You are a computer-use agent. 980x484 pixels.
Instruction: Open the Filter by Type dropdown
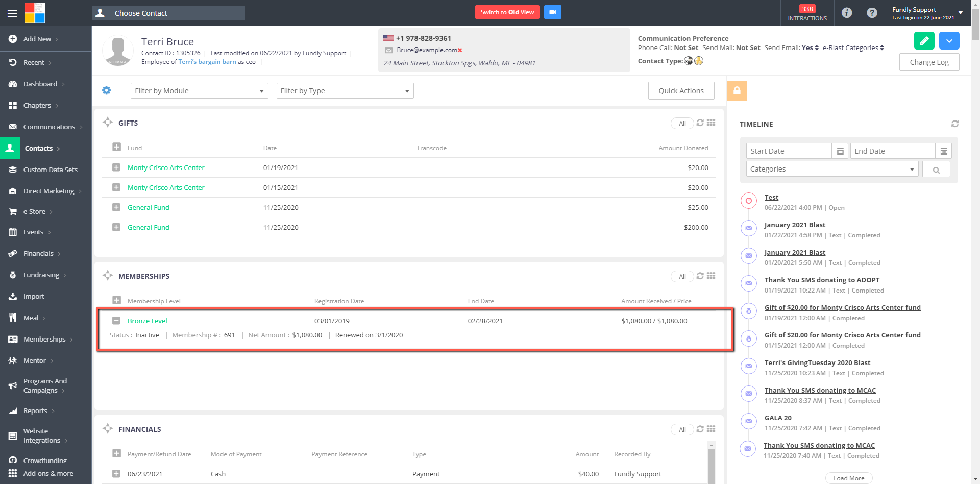(345, 91)
